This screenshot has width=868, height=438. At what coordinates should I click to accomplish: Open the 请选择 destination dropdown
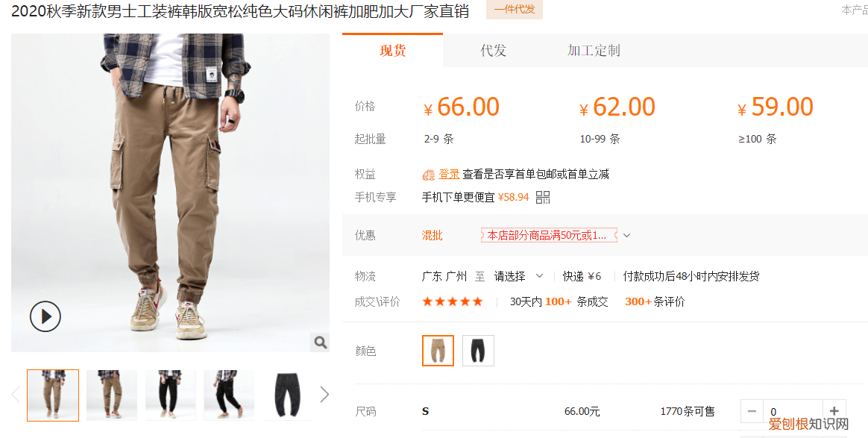click(519, 276)
